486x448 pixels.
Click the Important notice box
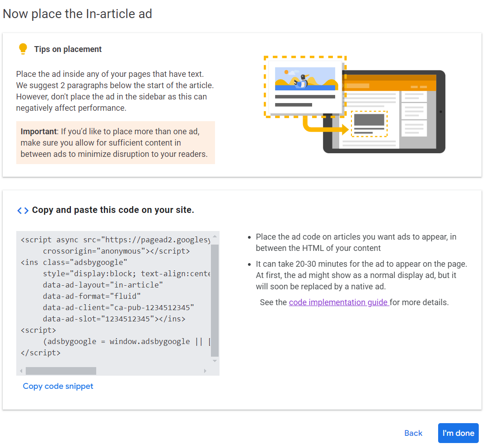[x=115, y=143]
